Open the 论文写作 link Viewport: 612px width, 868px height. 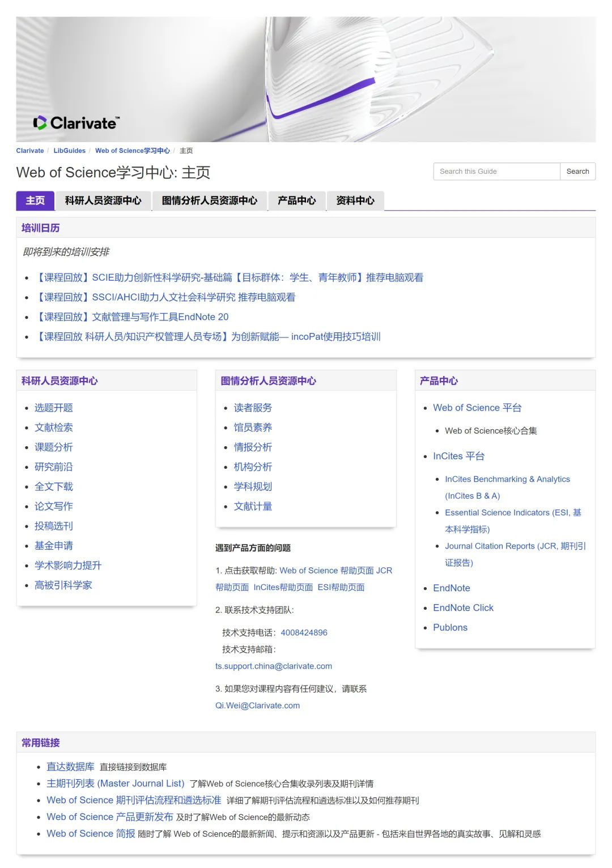54,506
